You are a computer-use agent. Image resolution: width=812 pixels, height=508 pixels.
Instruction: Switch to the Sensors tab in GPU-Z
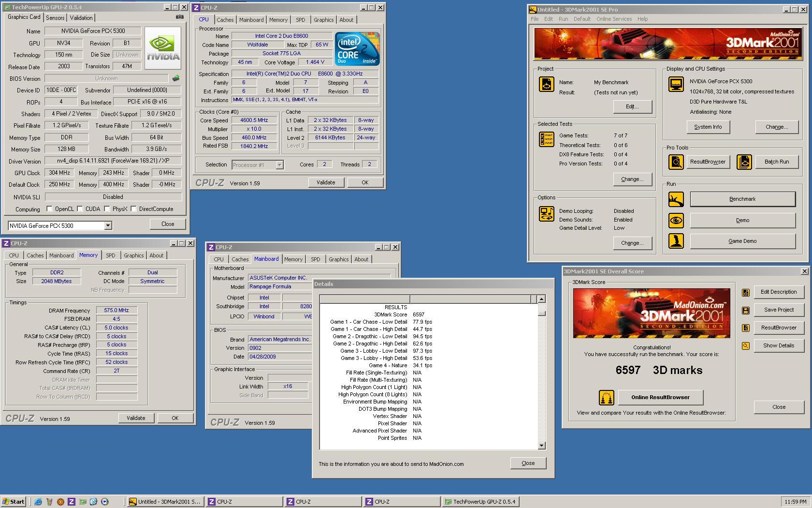(x=55, y=18)
